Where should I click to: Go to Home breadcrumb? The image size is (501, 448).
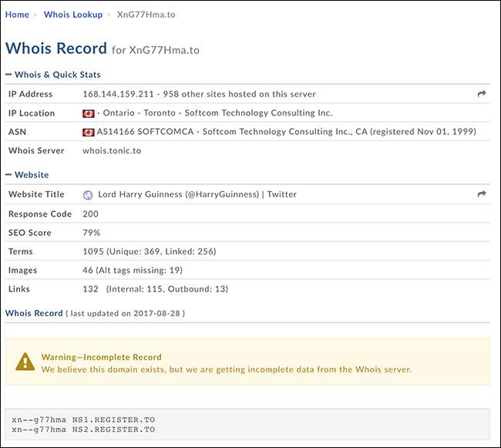pyautogui.click(x=17, y=15)
